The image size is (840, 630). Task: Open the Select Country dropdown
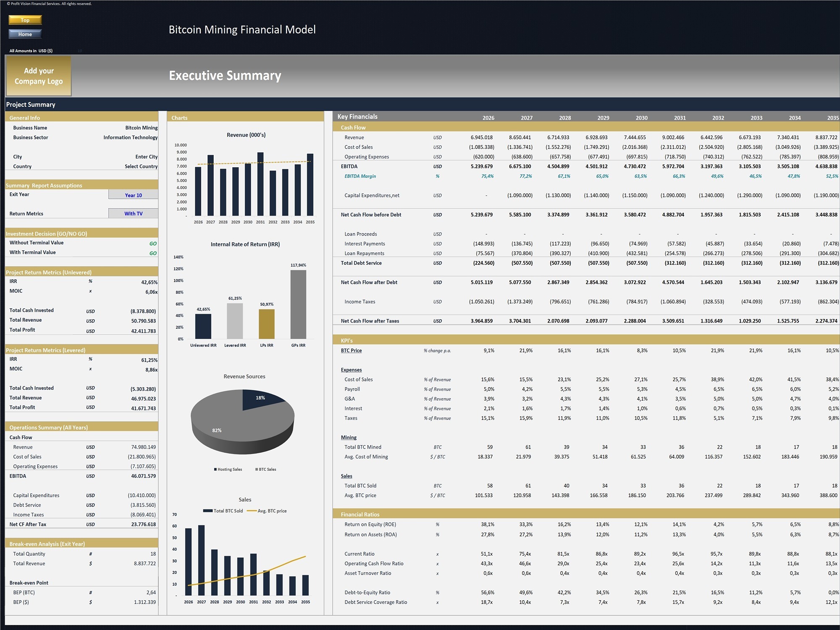pos(141,166)
